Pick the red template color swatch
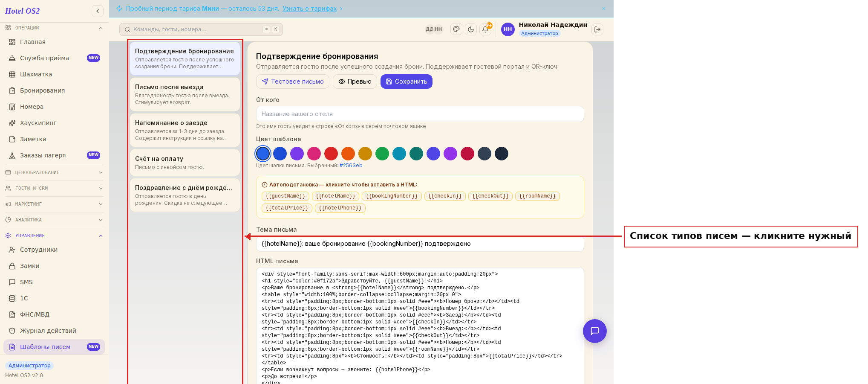868x384 pixels. (331, 154)
